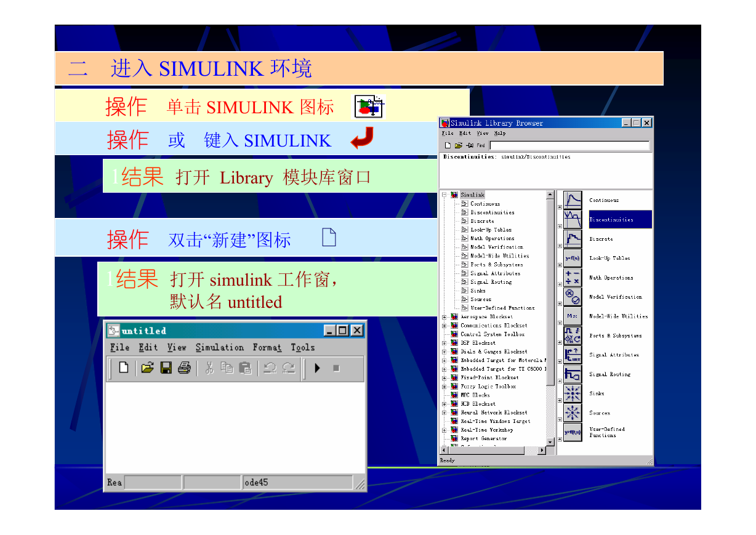Select the User-Defined Functions block icon
This screenshot has height=535, width=756.
pos(573,432)
